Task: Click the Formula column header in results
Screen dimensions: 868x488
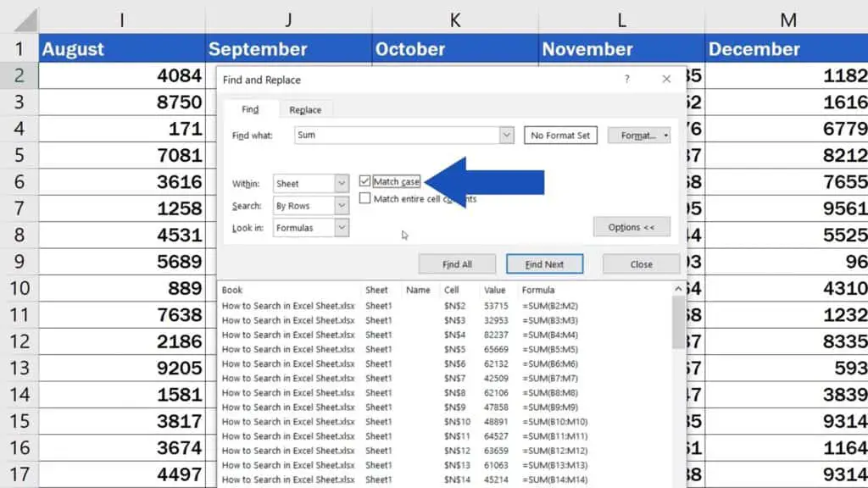Action: pos(538,290)
